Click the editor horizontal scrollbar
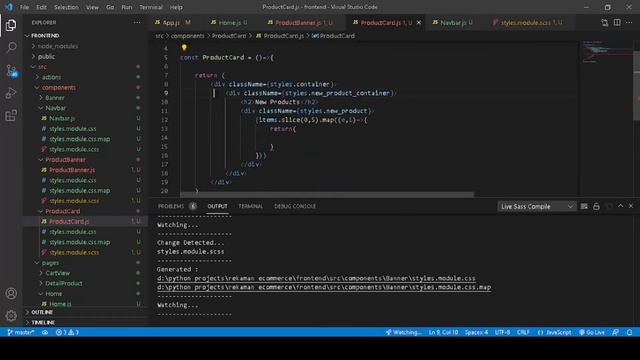640x360 pixels. pyautogui.click(x=327, y=195)
